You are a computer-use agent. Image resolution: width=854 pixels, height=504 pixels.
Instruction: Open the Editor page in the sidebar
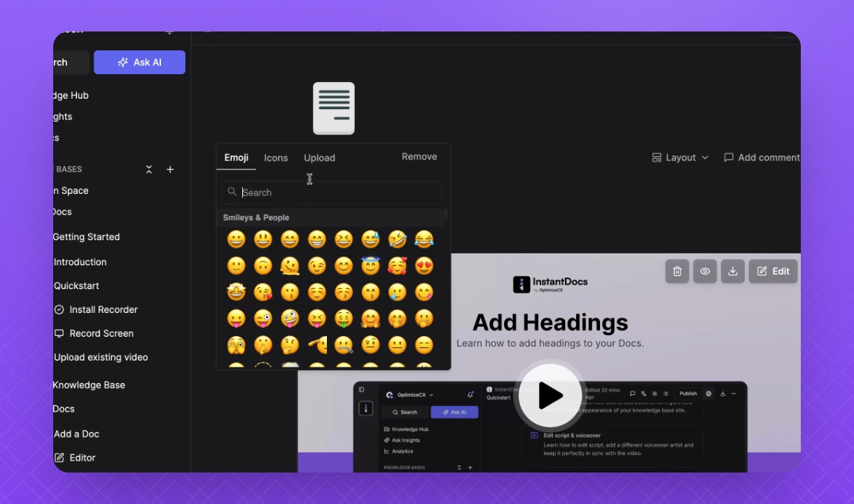(75, 458)
